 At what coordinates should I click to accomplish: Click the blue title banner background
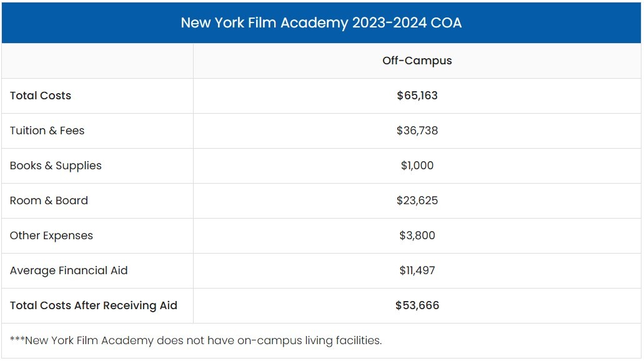(562, 23)
